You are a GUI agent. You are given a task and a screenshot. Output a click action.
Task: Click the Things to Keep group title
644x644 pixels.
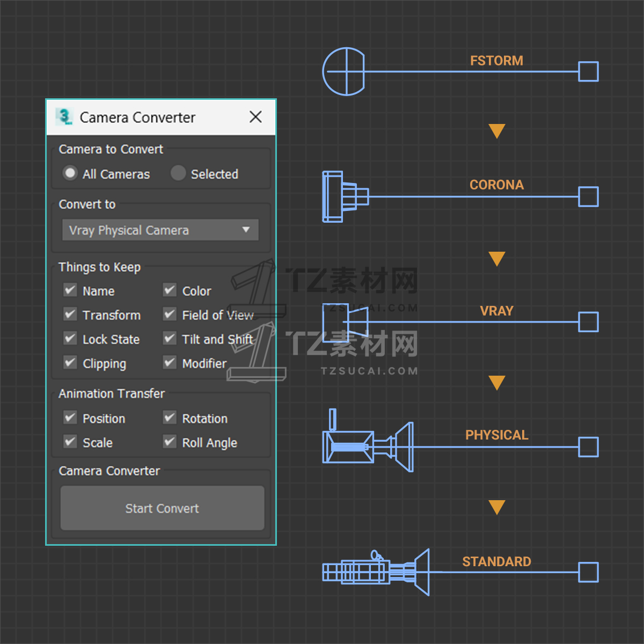coord(99,267)
